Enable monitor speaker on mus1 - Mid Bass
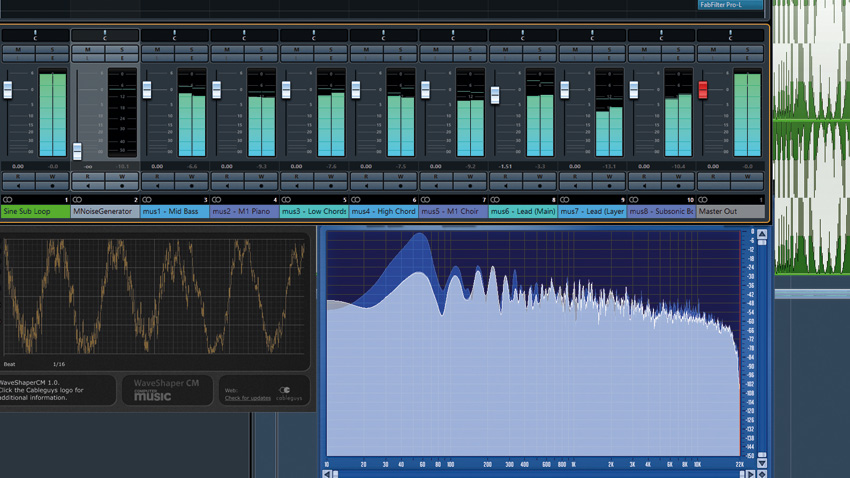 [x=157, y=185]
